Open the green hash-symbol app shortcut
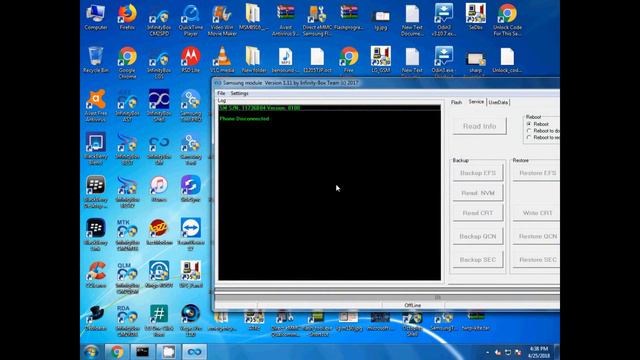 coord(159,321)
